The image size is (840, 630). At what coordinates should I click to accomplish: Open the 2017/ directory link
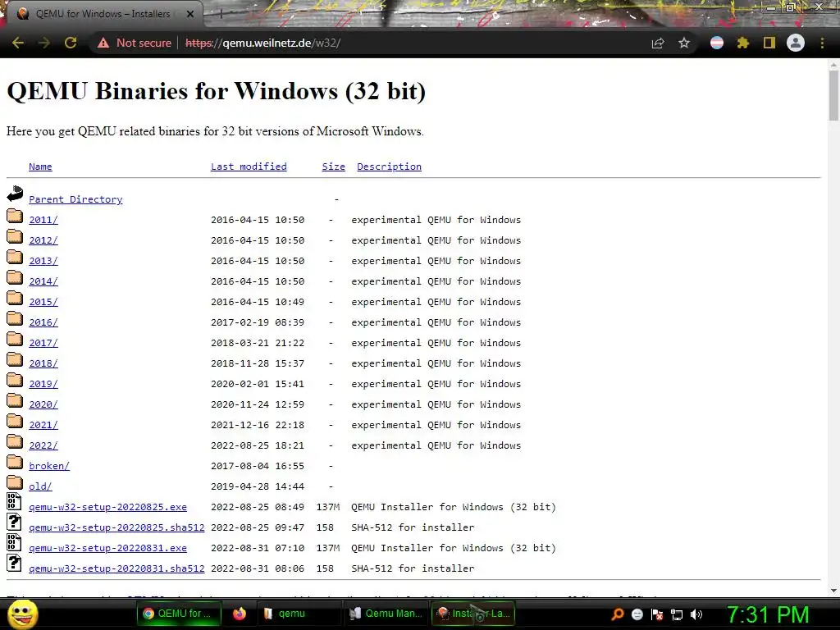click(x=43, y=343)
